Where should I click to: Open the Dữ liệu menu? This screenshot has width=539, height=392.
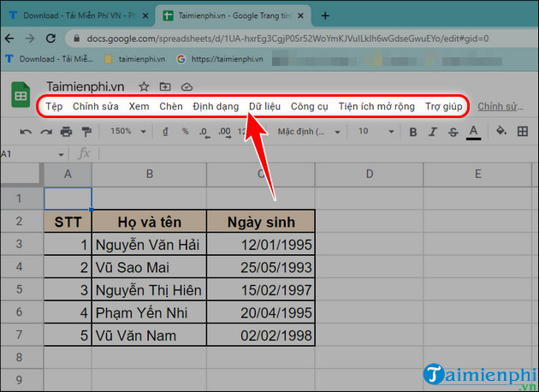click(264, 107)
